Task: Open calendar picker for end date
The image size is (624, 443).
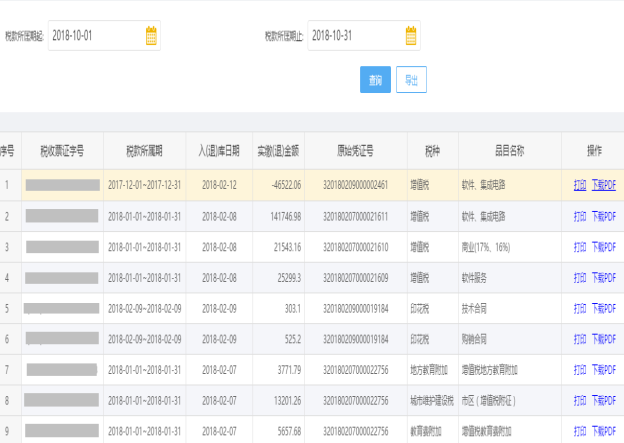Action: [x=410, y=36]
